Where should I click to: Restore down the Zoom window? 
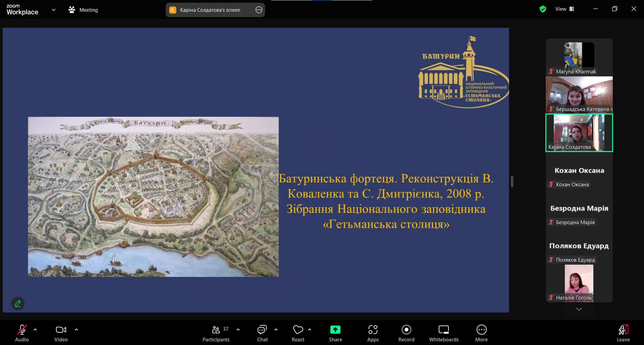(614, 9)
